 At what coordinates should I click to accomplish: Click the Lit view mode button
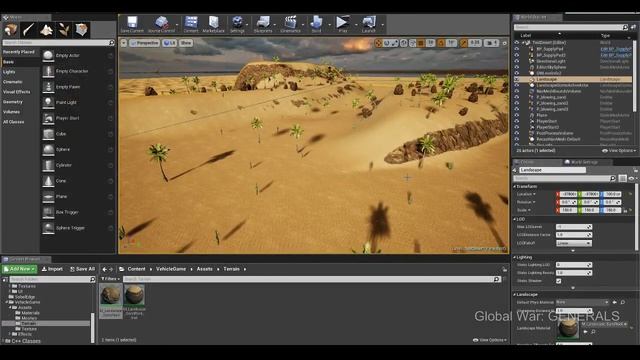point(169,43)
